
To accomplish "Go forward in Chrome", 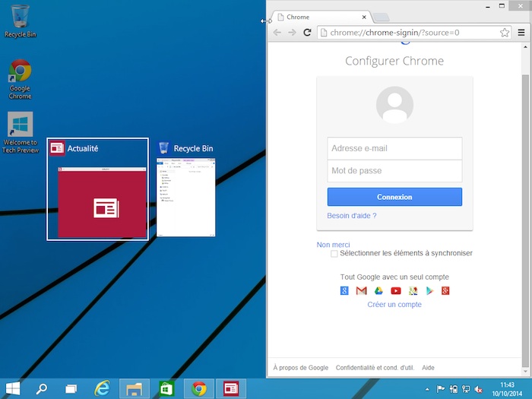I will click(292, 33).
